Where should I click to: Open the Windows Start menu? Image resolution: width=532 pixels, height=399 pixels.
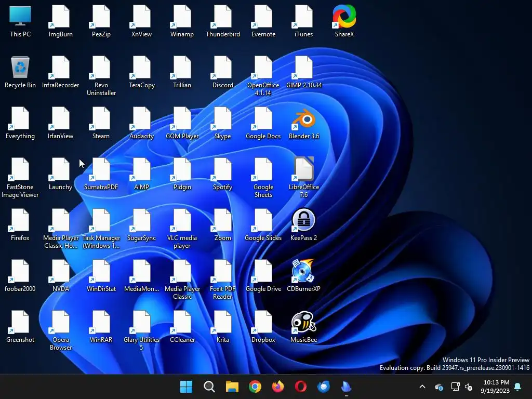click(186, 387)
